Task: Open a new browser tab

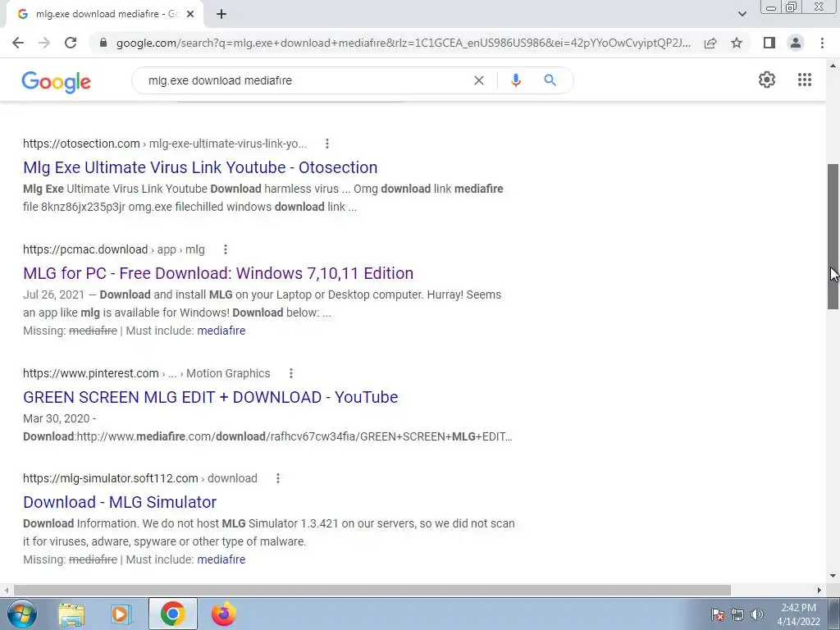Action: 221,15
